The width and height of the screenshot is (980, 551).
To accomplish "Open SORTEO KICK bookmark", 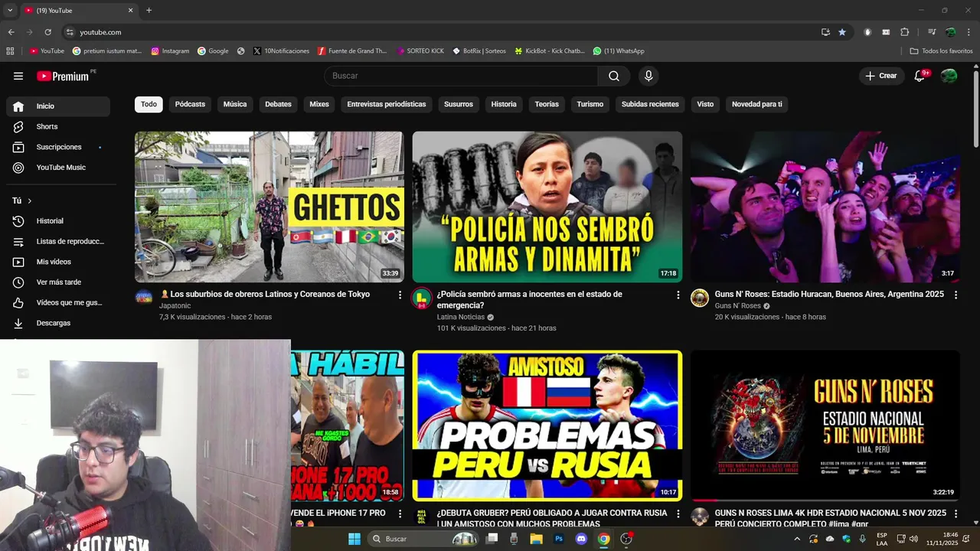I will click(x=420, y=51).
